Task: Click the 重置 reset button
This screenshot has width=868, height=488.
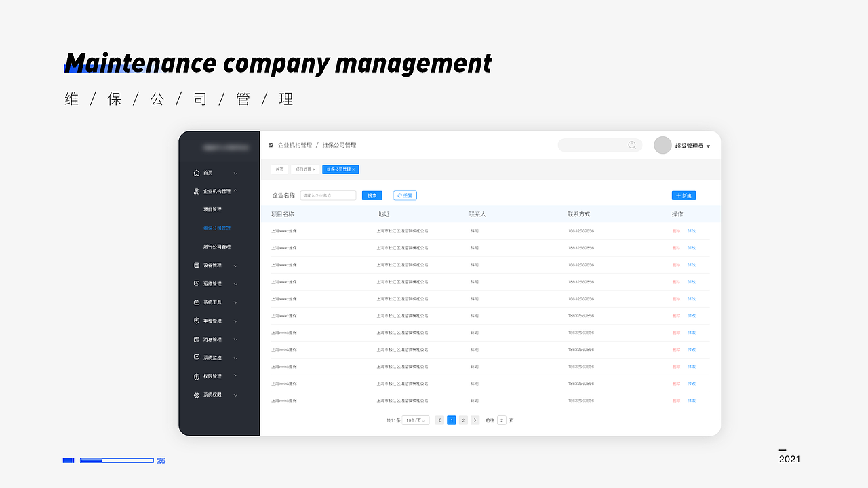Action: [405, 195]
